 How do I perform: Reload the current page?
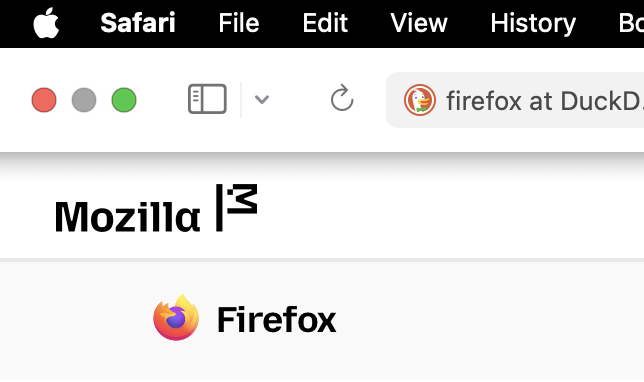coord(342,98)
